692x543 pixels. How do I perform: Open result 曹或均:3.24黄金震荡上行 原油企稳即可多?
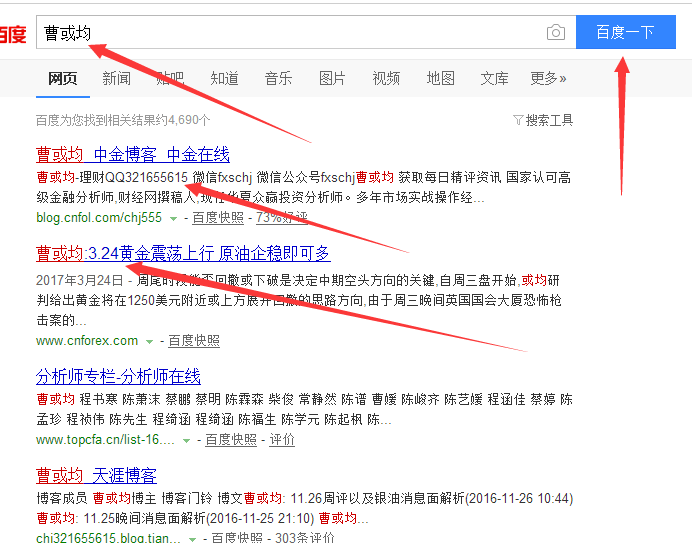(x=183, y=253)
